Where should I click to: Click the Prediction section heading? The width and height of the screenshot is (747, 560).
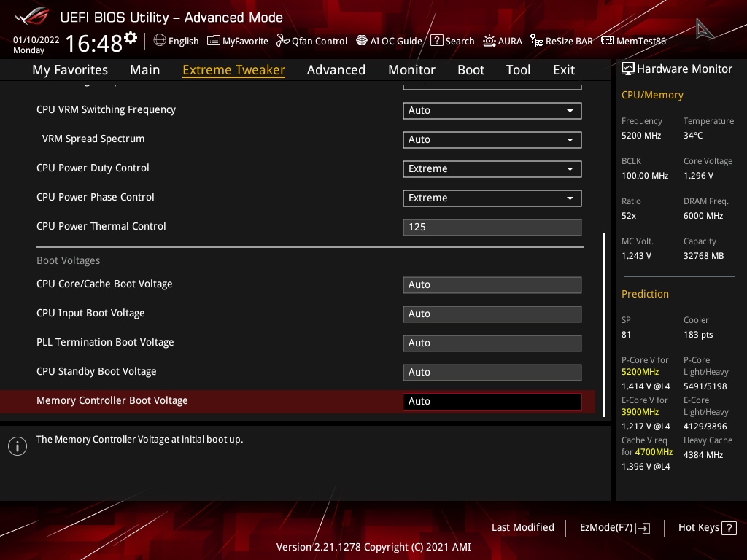click(645, 294)
